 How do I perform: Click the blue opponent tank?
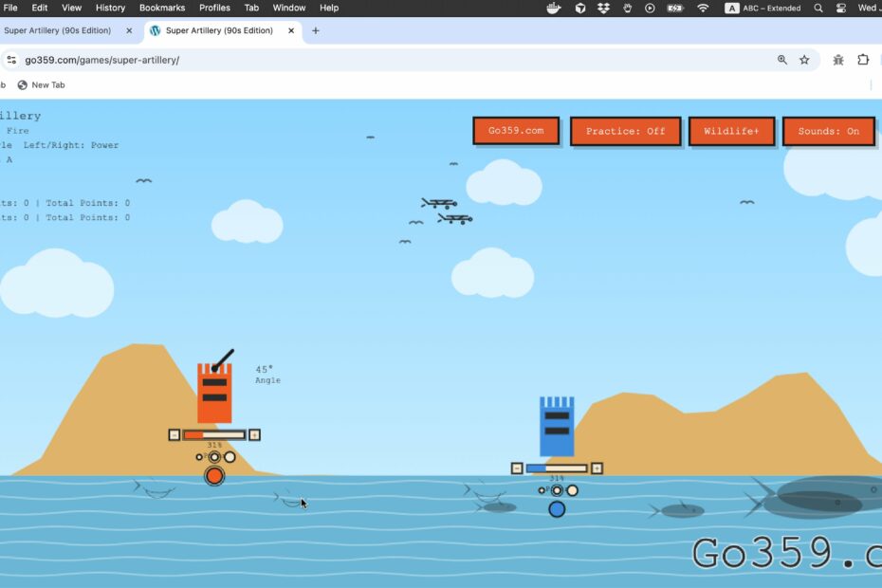coord(556,427)
